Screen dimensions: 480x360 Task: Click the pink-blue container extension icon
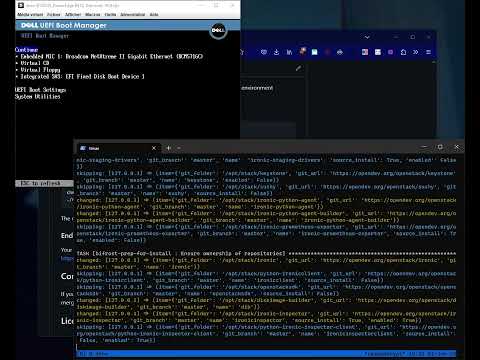click(365, 52)
